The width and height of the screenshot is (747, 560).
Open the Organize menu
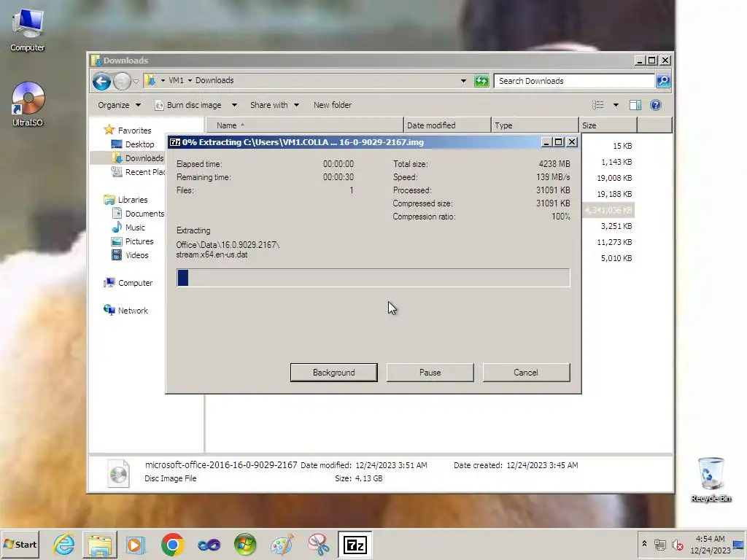coord(119,105)
